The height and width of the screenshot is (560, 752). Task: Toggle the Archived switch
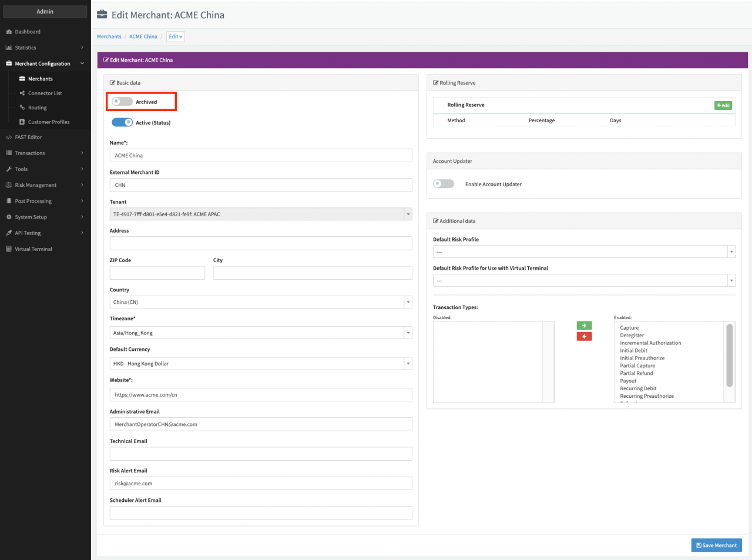click(122, 102)
